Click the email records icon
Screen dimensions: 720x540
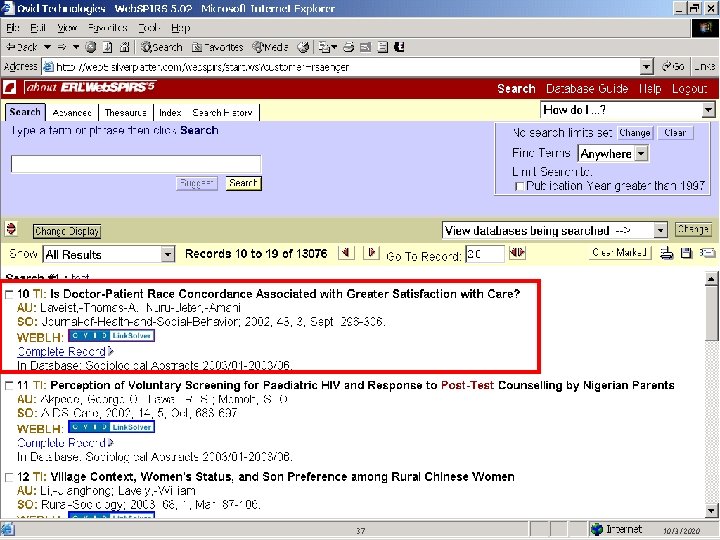point(707,253)
